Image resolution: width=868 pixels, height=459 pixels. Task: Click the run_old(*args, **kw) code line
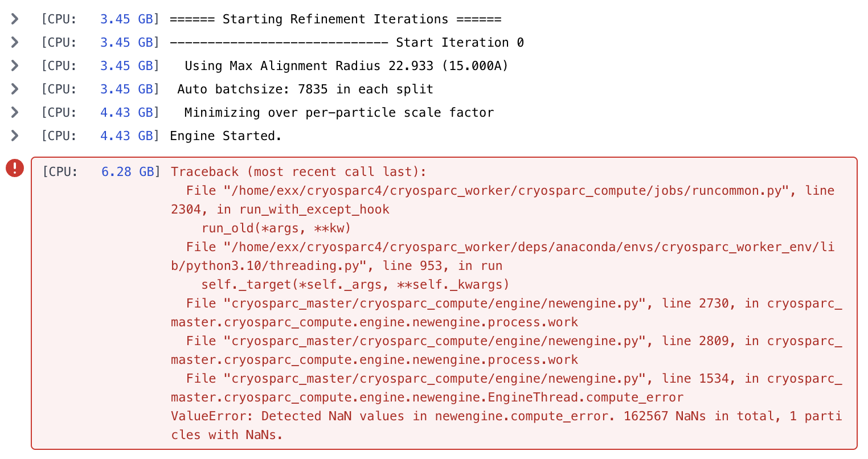pos(276,228)
